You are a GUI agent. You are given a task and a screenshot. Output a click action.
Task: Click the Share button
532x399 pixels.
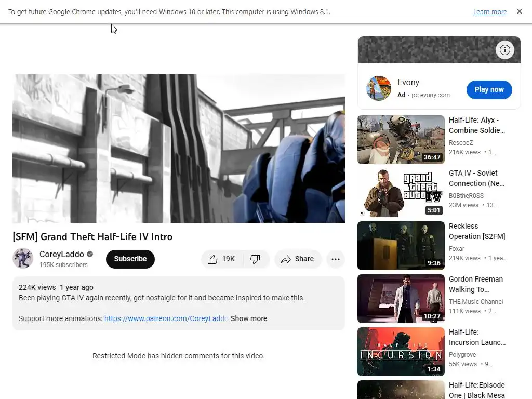(298, 259)
